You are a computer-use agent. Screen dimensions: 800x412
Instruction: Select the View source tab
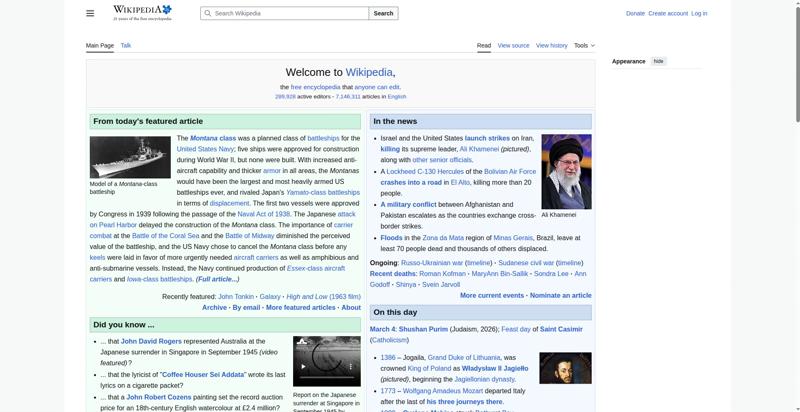[x=513, y=45]
